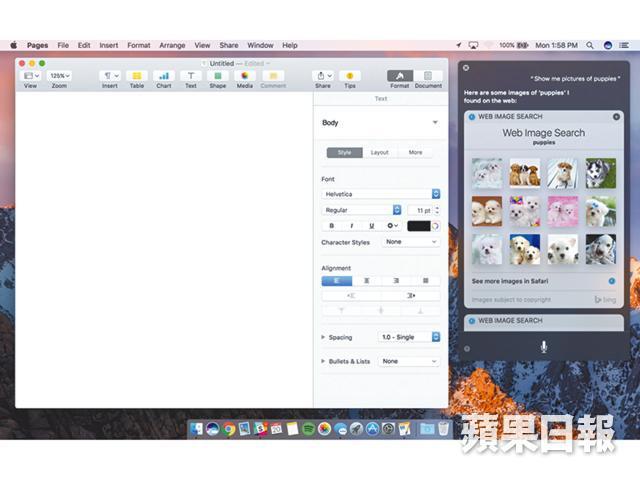The height and width of the screenshot is (480, 640).
Task: Open the Insert toolbar button
Action: (x=110, y=76)
